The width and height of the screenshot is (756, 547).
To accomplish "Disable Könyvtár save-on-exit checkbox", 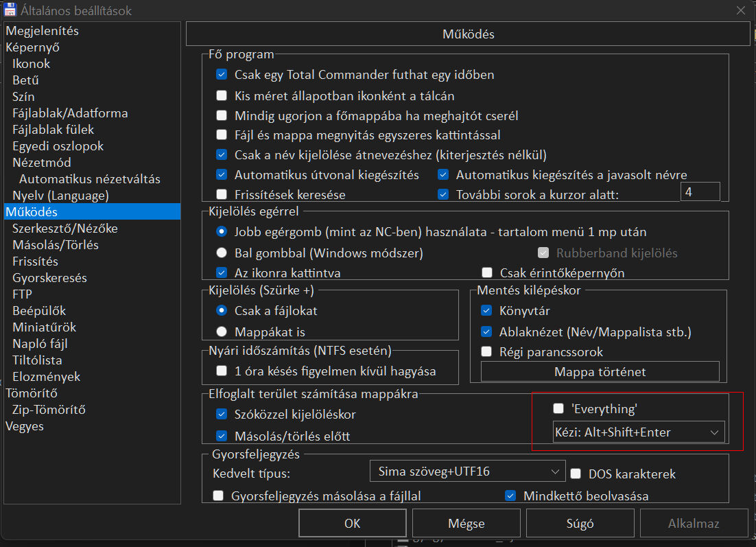I will [487, 310].
